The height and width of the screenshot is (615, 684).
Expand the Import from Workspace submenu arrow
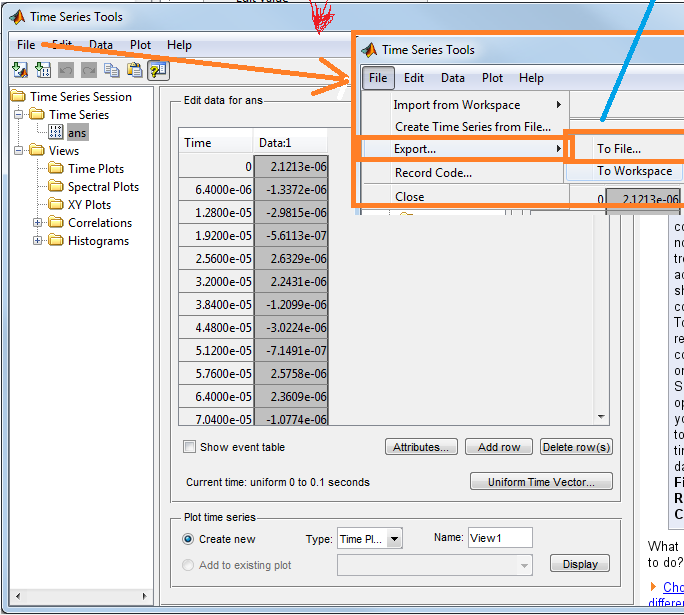pyautogui.click(x=558, y=105)
